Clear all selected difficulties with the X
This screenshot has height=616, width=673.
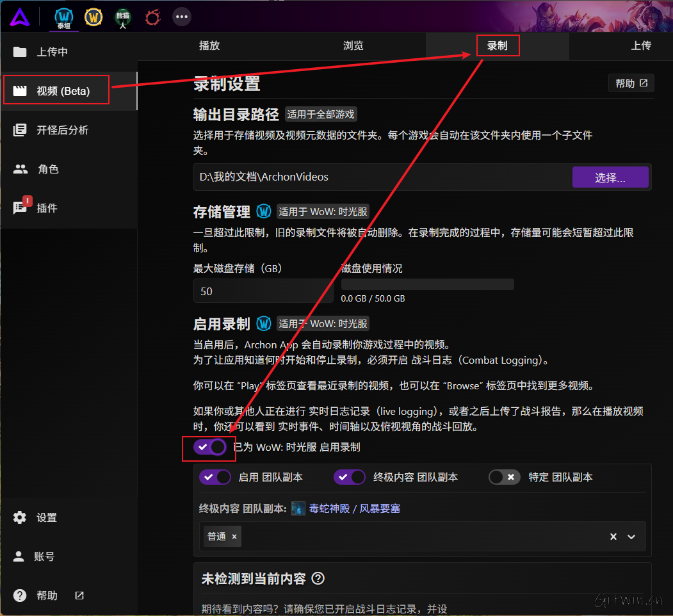pyautogui.click(x=612, y=536)
